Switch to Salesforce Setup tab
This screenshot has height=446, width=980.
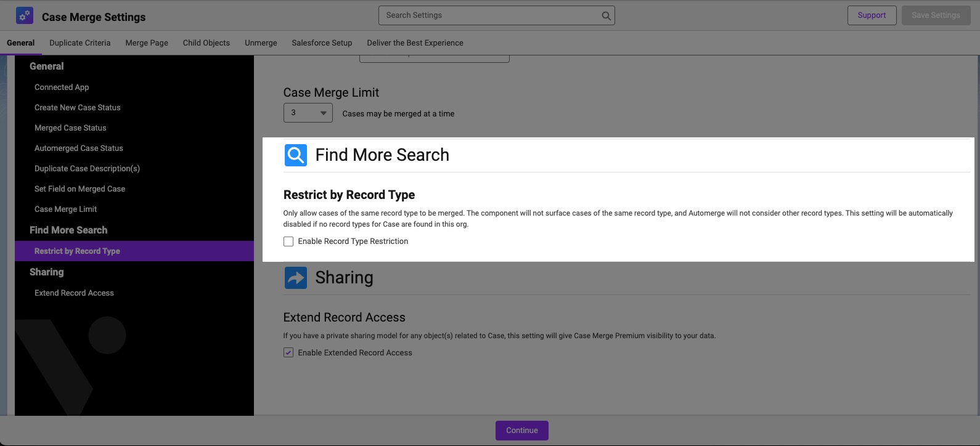[322, 43]
